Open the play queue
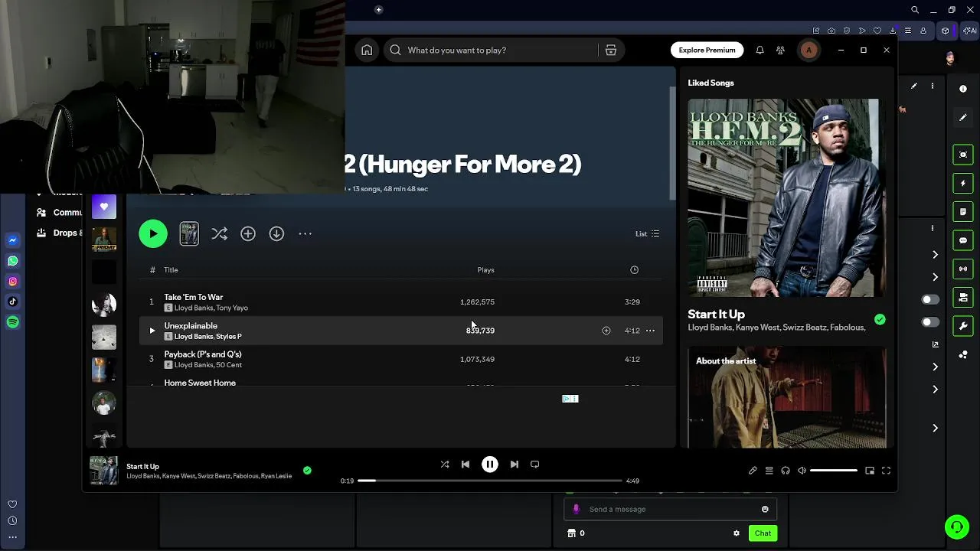Viewport: 980px width, 551px height. coord(769,471)
